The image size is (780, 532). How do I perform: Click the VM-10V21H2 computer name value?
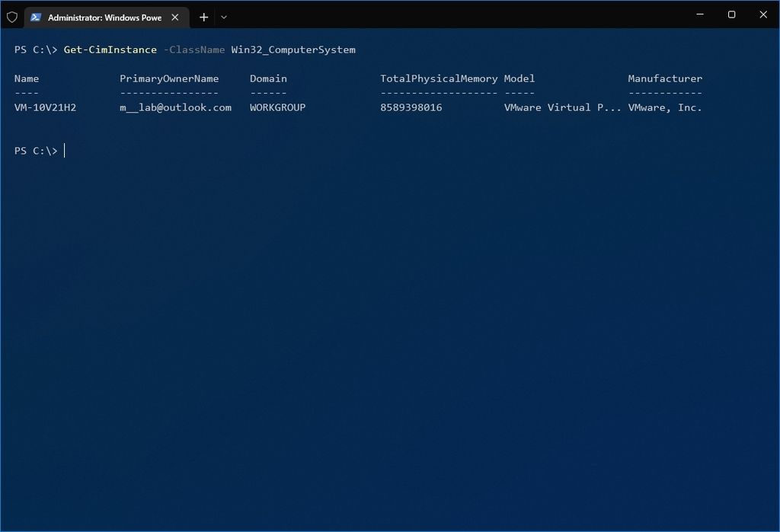(44, 107)
